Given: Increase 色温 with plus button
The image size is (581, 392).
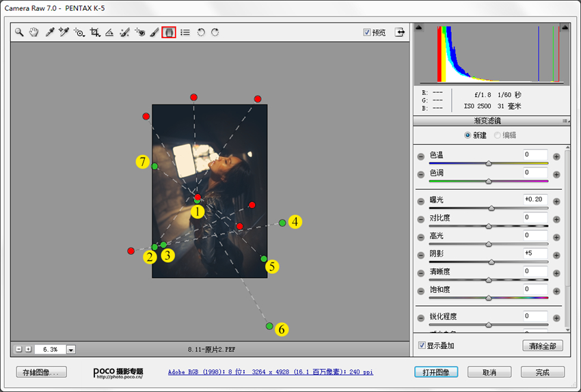Looking at the screenshot, I should [556, 156].
